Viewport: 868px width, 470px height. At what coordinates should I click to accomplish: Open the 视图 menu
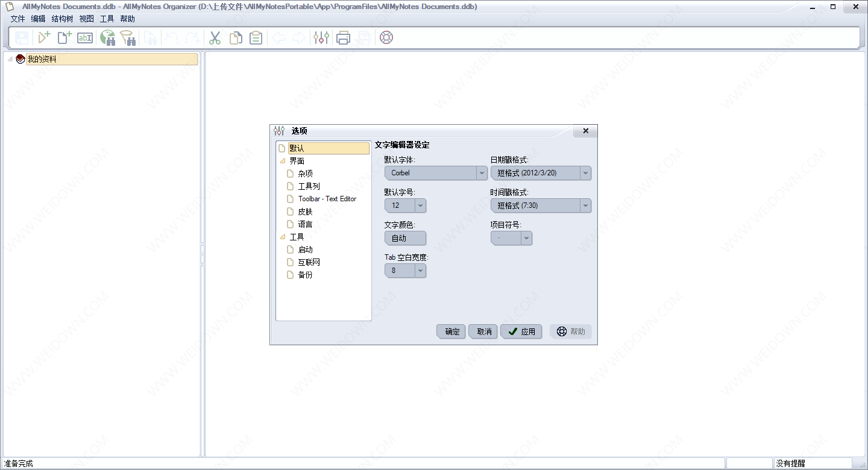[87, 19]
